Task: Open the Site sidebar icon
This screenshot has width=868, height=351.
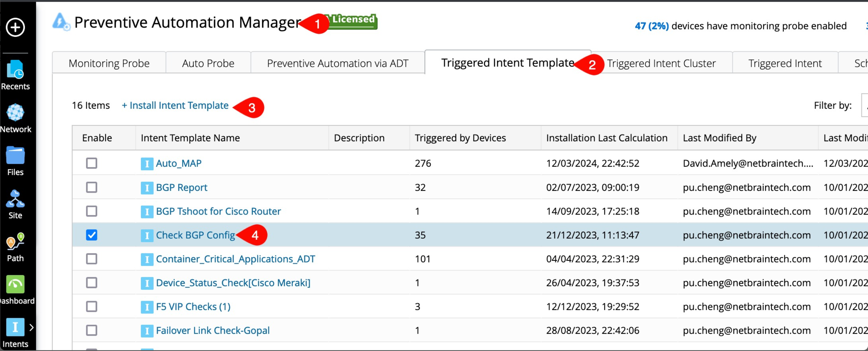Action: point(15,199)
